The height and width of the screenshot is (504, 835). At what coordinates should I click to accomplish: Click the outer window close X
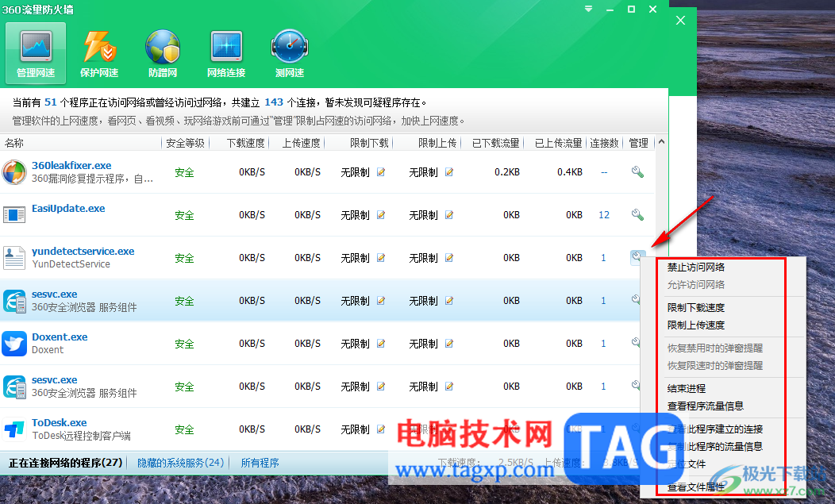click(680, 21)
